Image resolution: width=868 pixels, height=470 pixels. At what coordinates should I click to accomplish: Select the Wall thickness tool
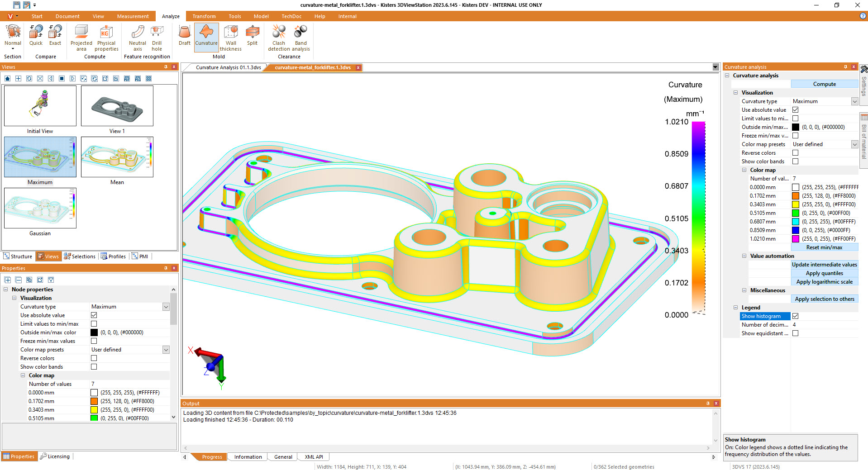[x=231, y=38]
